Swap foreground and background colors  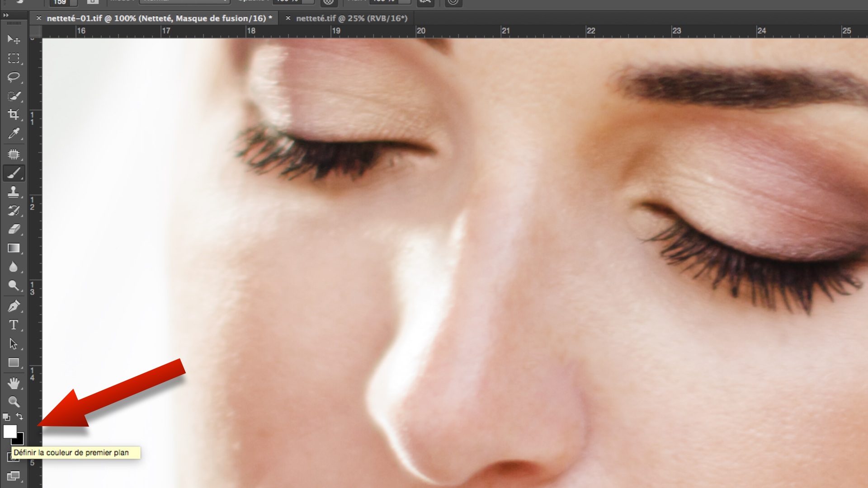[19, 416]
